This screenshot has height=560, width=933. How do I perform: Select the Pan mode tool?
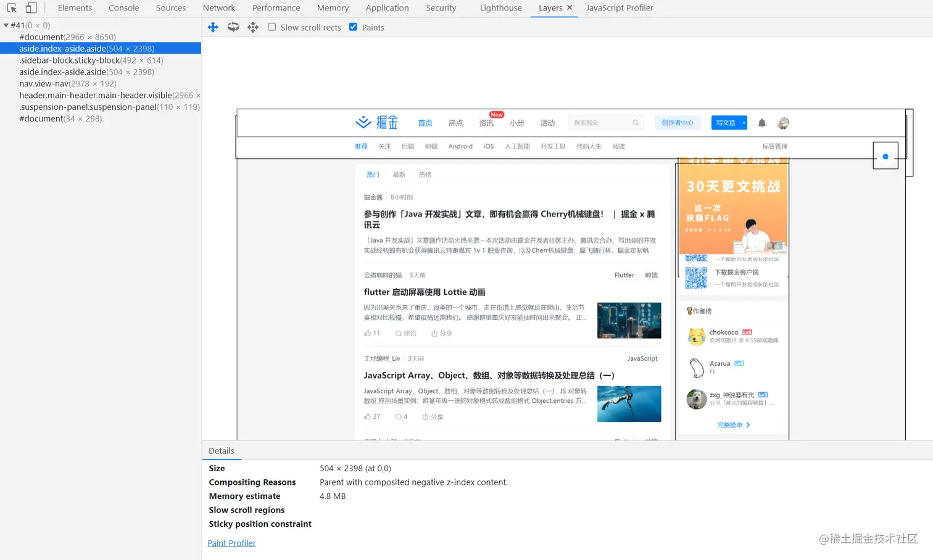213,27
